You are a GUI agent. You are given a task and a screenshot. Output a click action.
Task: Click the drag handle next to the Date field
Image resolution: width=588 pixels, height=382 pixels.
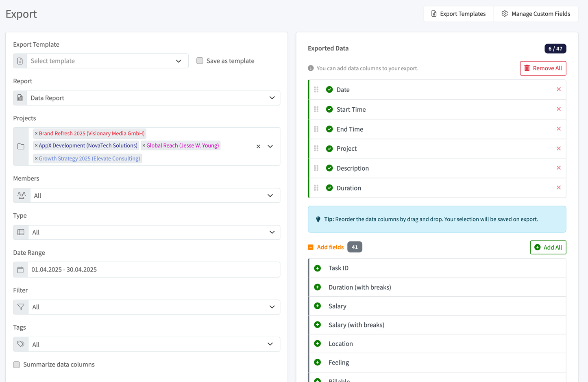[x=317, y=89]
